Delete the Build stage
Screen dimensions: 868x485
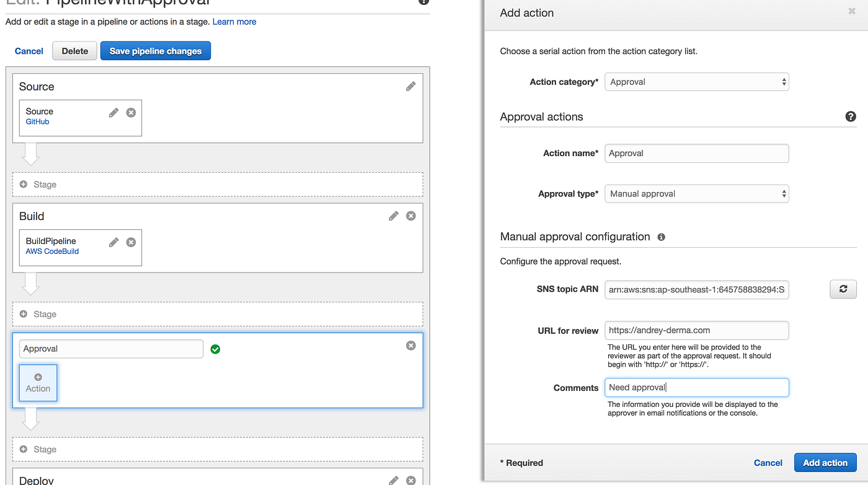click(410, 216)
